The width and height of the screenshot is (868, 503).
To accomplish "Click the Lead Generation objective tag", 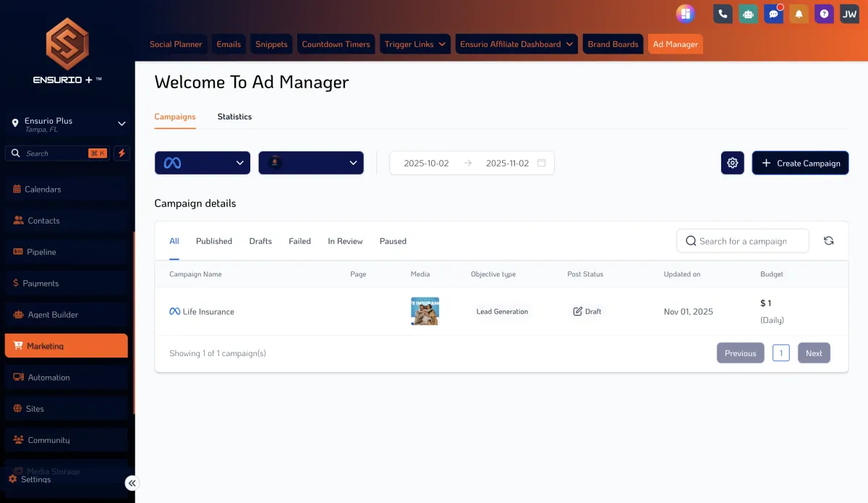I will coord(502,312).
